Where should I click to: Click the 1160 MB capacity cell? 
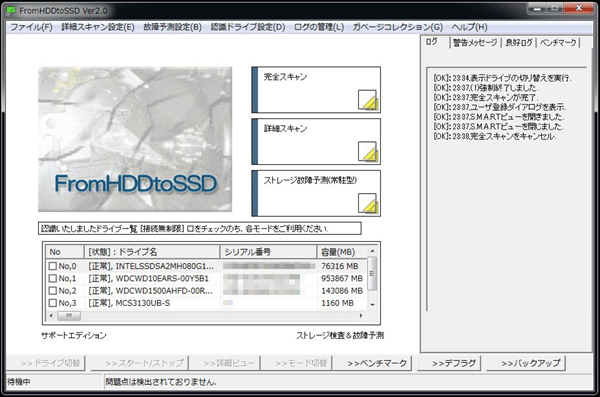tap(337, 303)
